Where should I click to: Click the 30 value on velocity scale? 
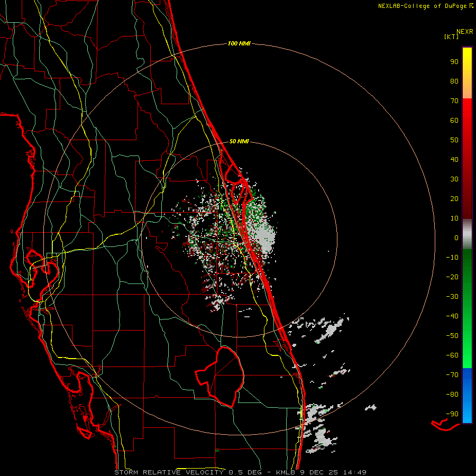click(x=454, y=179)
